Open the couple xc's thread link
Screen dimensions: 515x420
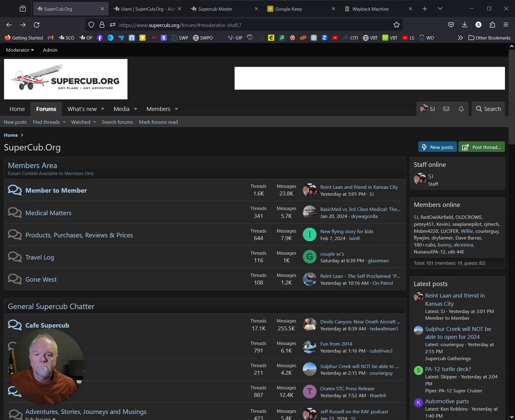332,254
